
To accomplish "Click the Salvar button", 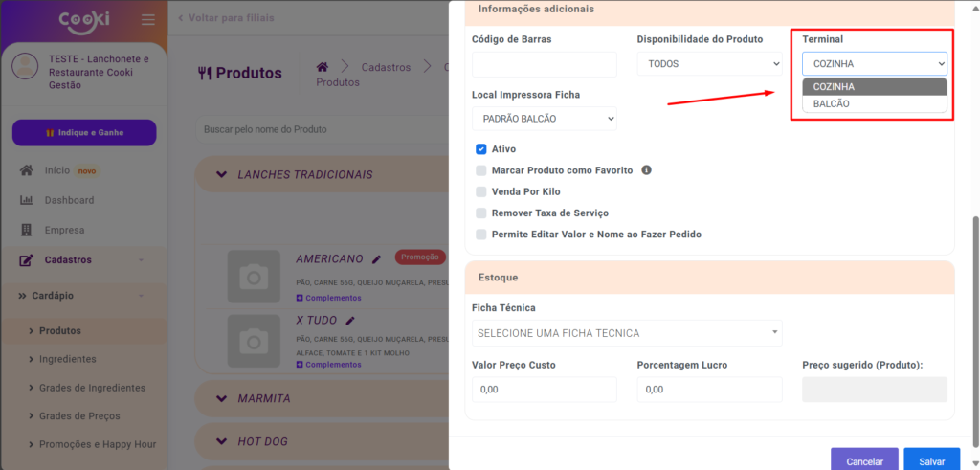I will [931, 460].
